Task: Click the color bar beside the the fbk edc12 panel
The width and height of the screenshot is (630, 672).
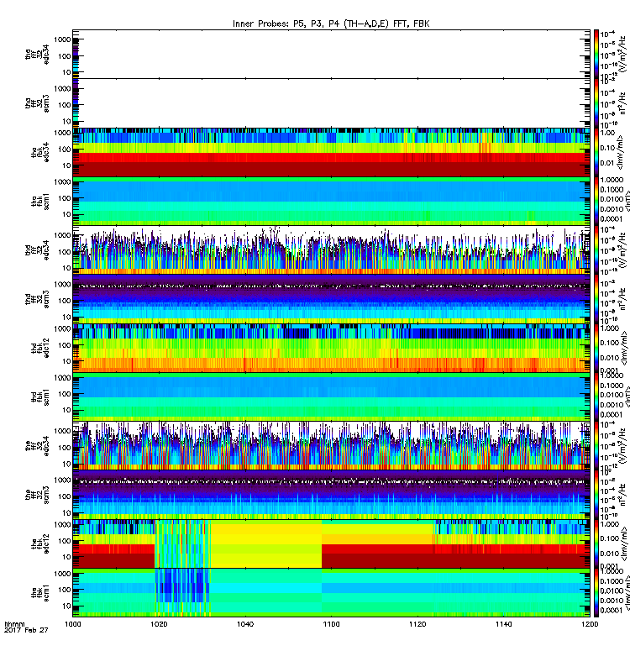Action: pos(596,543)
